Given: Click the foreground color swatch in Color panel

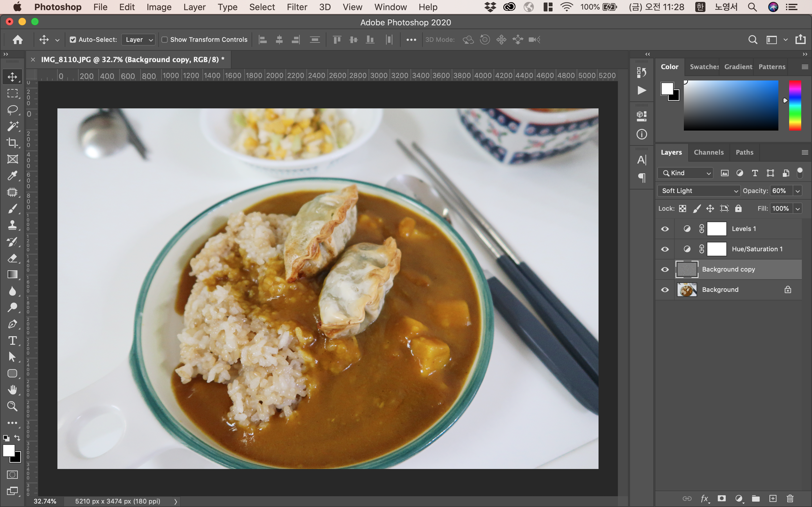Looking at the screenshot, I should (667, 88).
